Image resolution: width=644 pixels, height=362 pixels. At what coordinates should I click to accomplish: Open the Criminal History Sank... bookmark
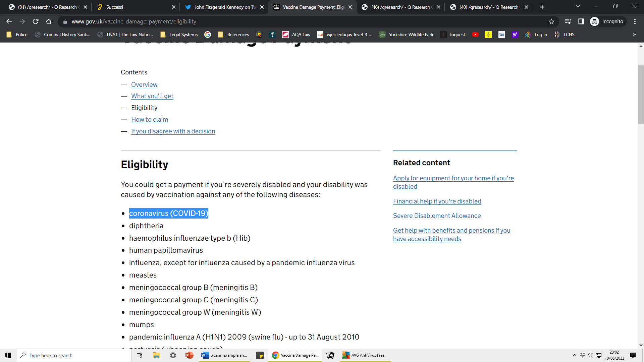tap(63, 35)
